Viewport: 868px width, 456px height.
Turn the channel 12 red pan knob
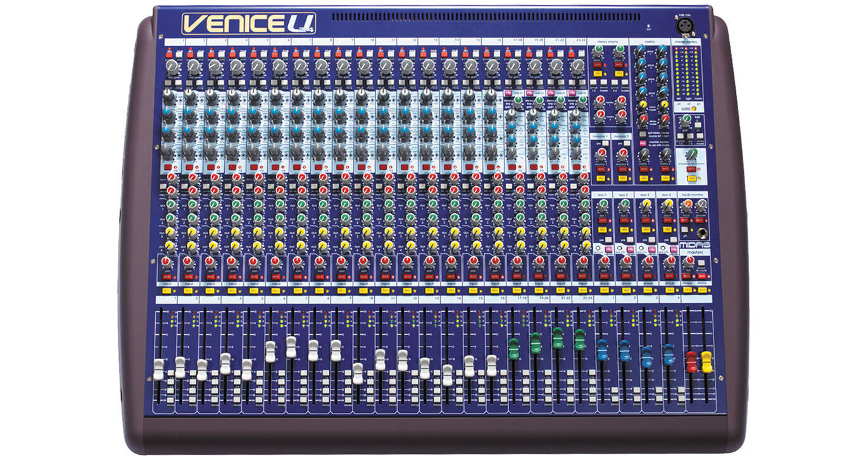pyautogui.click(x=406, y=262)
